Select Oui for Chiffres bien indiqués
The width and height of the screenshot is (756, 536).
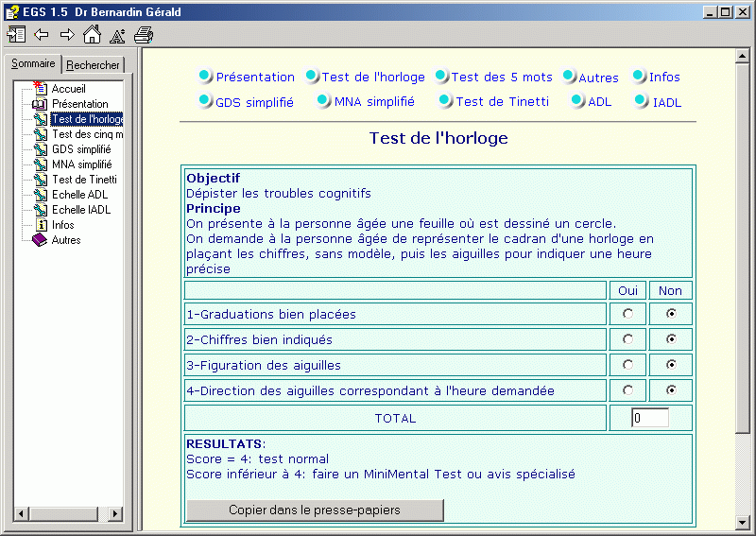(x=627, y=339)
